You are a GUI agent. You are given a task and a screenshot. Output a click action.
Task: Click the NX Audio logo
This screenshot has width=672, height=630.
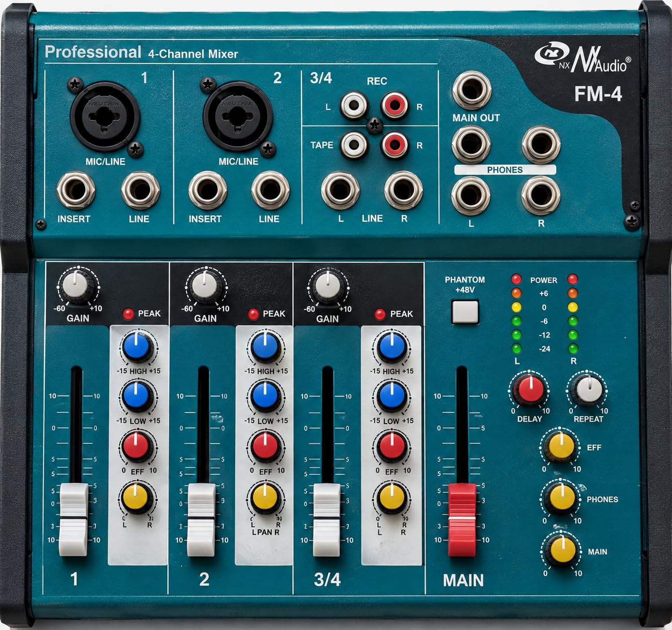(x=583, y=57)
